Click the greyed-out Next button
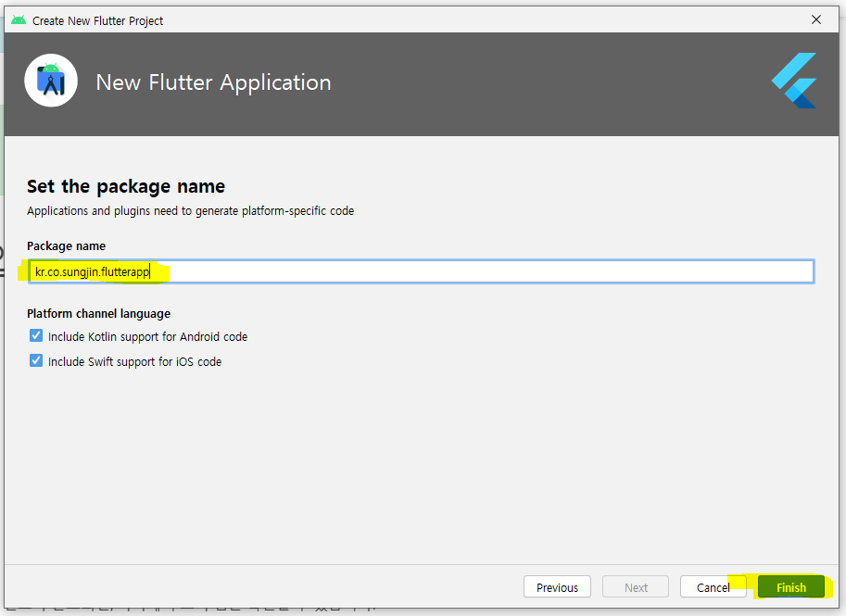The image size is (846, 616). point(636,587)
